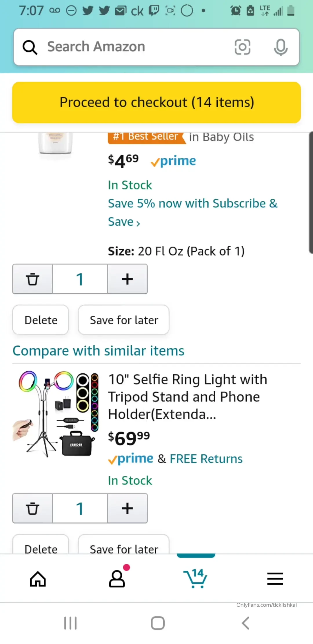Tap the microphone voice search icon
The height and width of the screenshot is (644, 313).
(x=281, y=47)
